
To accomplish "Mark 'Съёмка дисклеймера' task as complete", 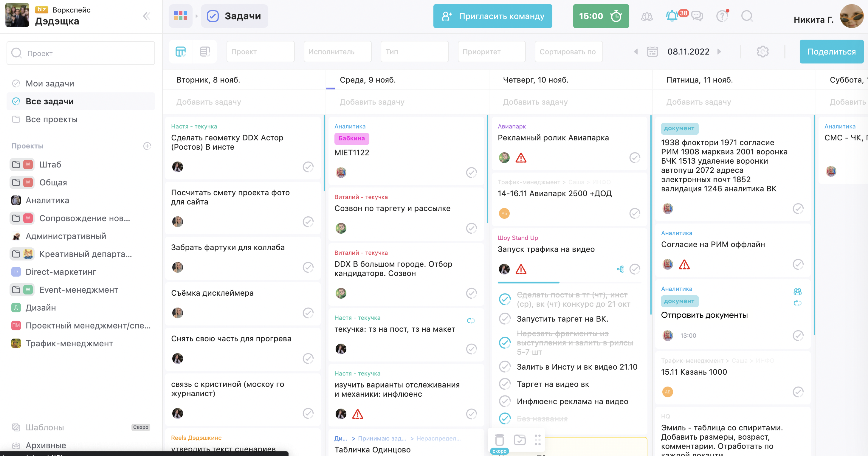I will [x=308, y=313].
